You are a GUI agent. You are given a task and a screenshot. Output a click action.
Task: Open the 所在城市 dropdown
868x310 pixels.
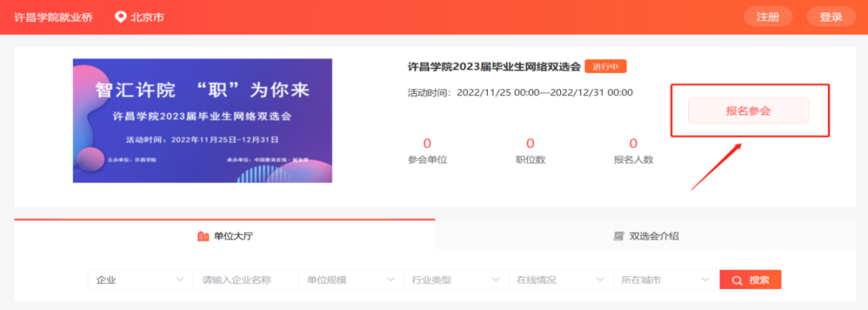point(666,279)
